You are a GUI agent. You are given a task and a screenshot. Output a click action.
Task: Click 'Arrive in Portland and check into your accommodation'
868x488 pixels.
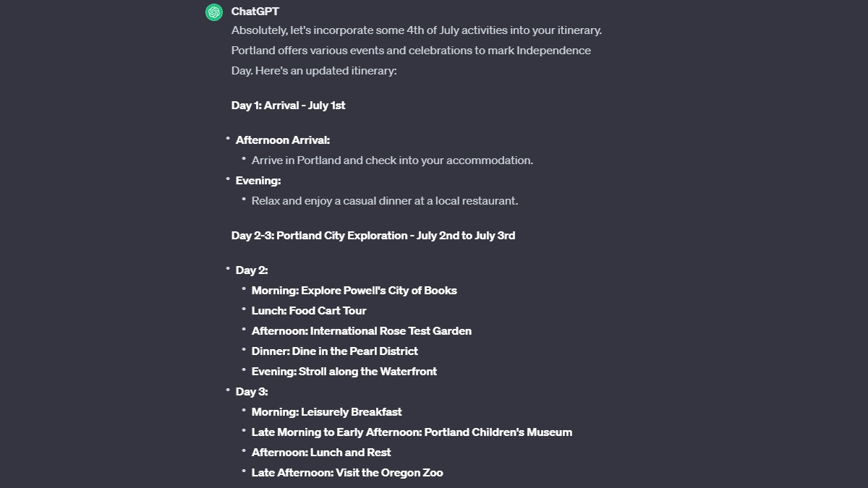pyautogui.click(x=392, y=160)
